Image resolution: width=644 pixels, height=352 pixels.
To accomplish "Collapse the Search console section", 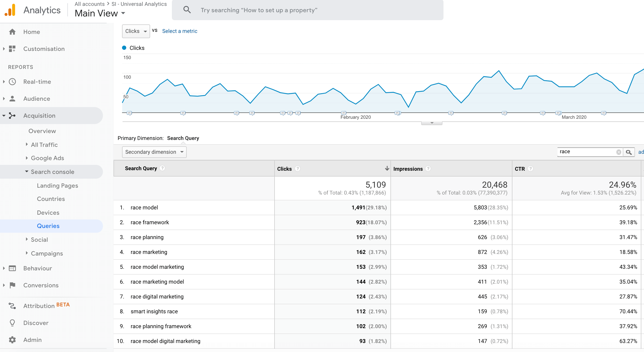I will point(27,171).
